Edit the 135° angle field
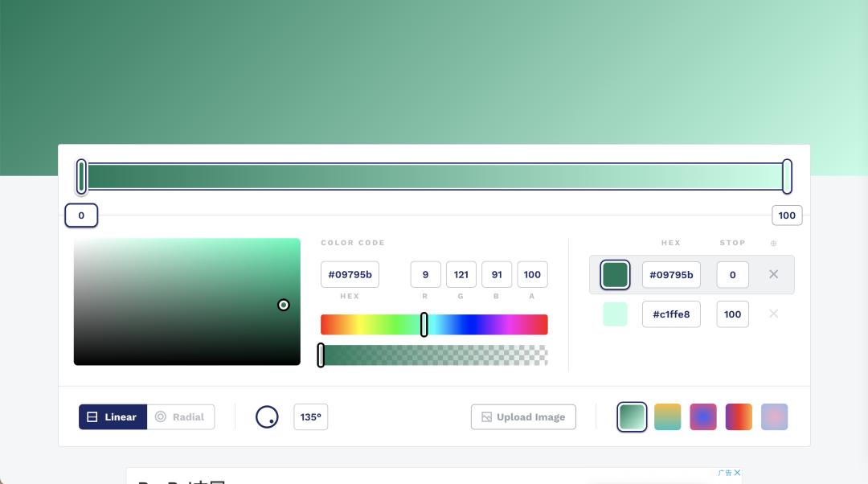 pyautogui.click(x=310, y=417)
